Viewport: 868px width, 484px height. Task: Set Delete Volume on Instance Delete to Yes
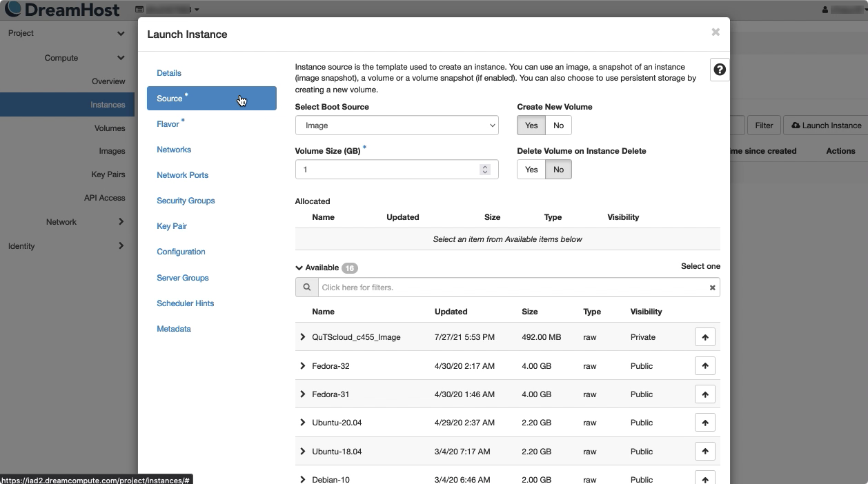click(x=531, y=170)
